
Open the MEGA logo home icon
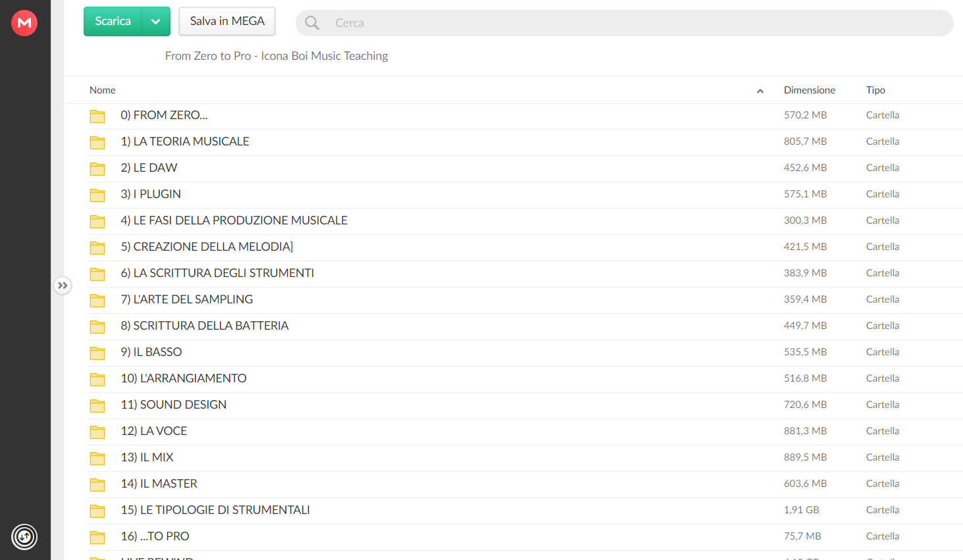[x=24, y=23]
